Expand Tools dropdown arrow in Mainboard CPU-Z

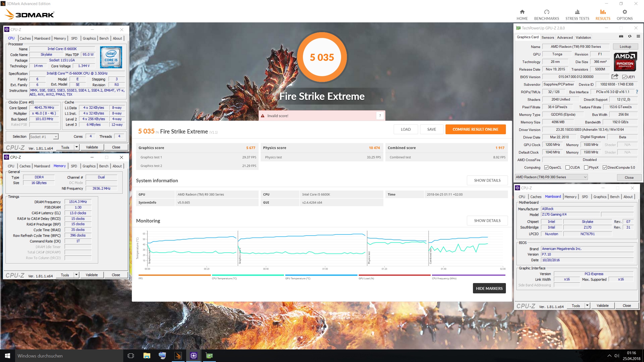pyautogui.click(x=587, y=305)
